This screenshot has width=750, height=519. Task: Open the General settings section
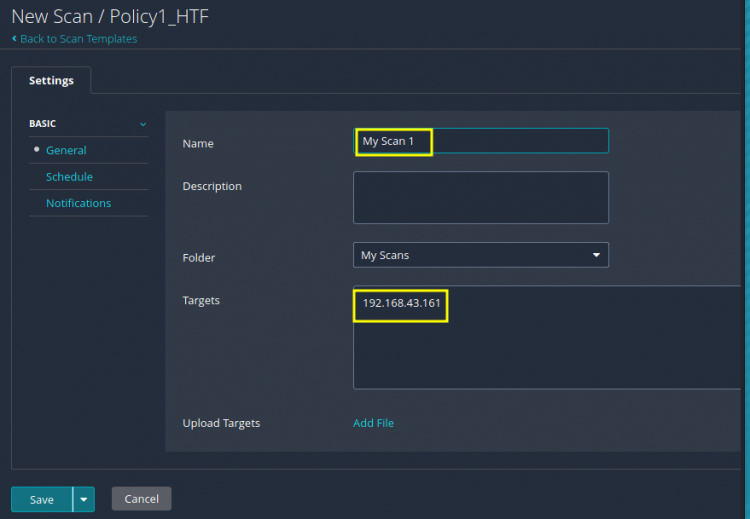point(66,150)
